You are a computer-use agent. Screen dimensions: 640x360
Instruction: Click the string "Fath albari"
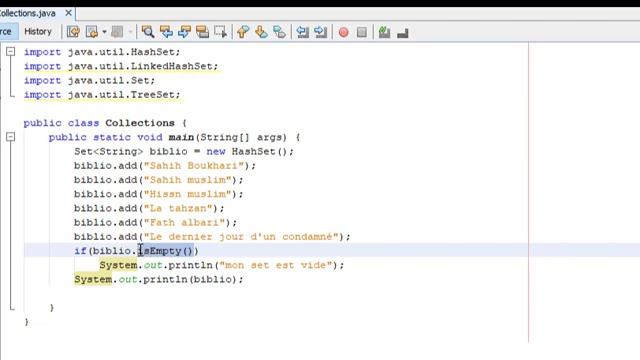(x=184, y=223)
